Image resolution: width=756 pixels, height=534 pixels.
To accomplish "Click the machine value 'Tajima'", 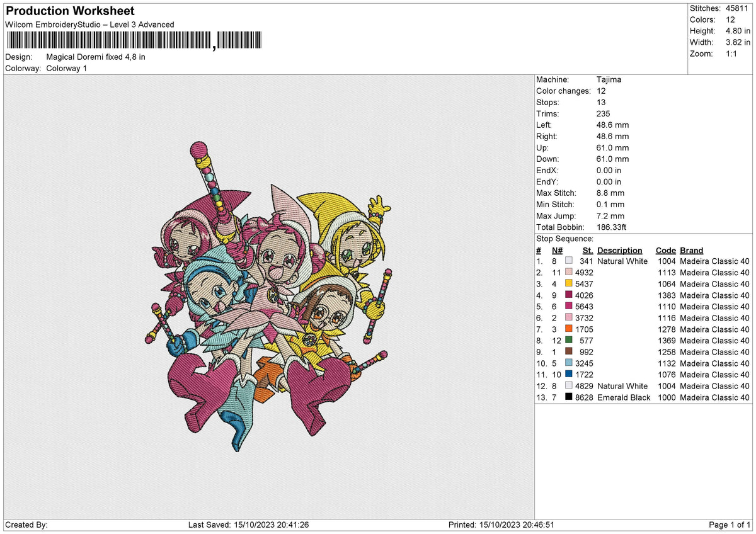I will click(x=610, y=80).
